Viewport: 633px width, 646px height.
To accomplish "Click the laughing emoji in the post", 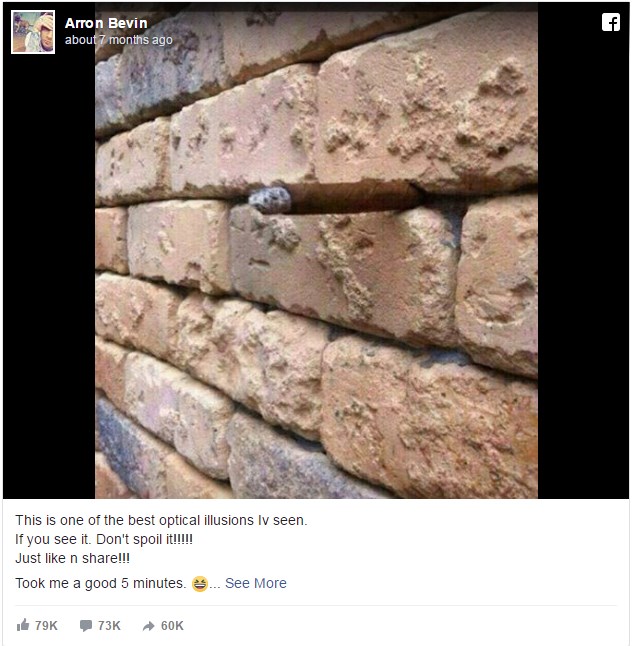I will [199, 583].
